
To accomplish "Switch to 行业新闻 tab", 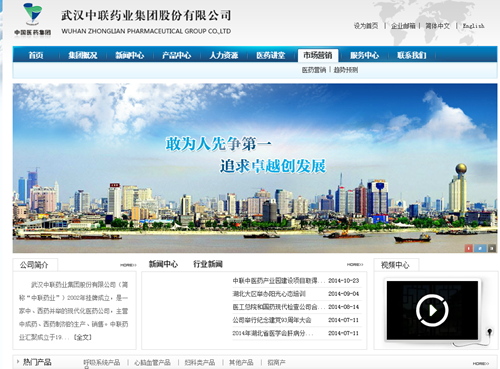I will [x=208, y=264].
